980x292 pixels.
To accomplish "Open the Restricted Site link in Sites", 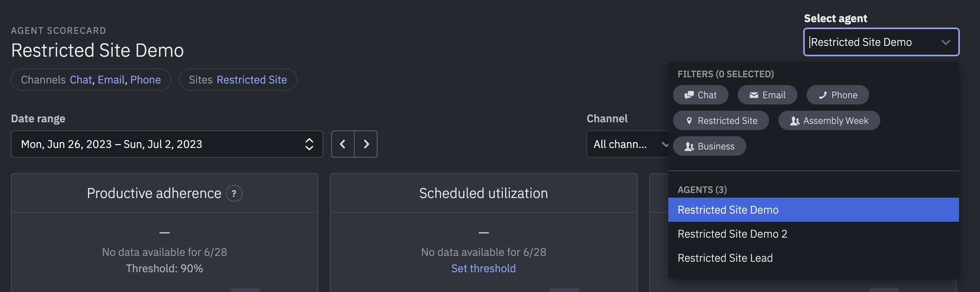I will [x=252, y=80].
